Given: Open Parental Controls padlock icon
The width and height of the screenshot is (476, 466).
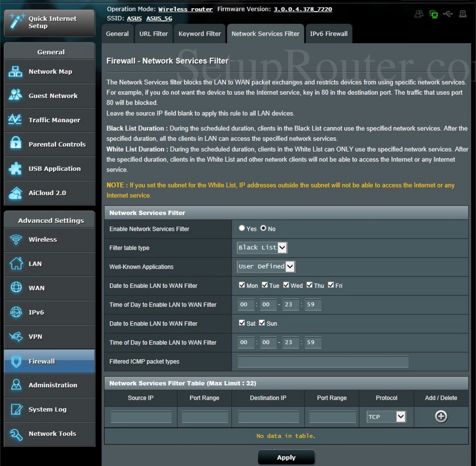Looking at the screenshot, I should click(16, 144).
